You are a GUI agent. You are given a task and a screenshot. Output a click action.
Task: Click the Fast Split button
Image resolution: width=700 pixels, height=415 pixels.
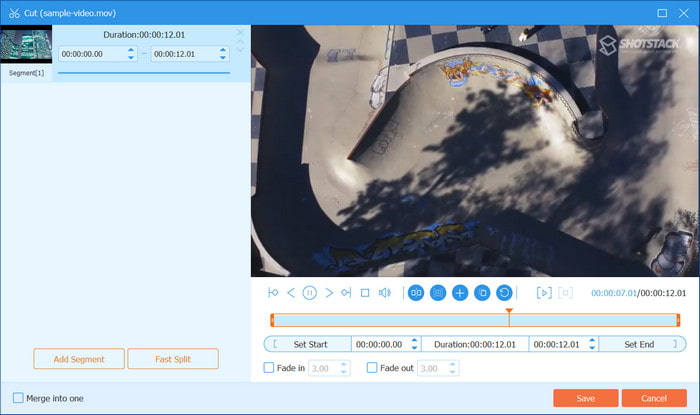pos(173,359)
